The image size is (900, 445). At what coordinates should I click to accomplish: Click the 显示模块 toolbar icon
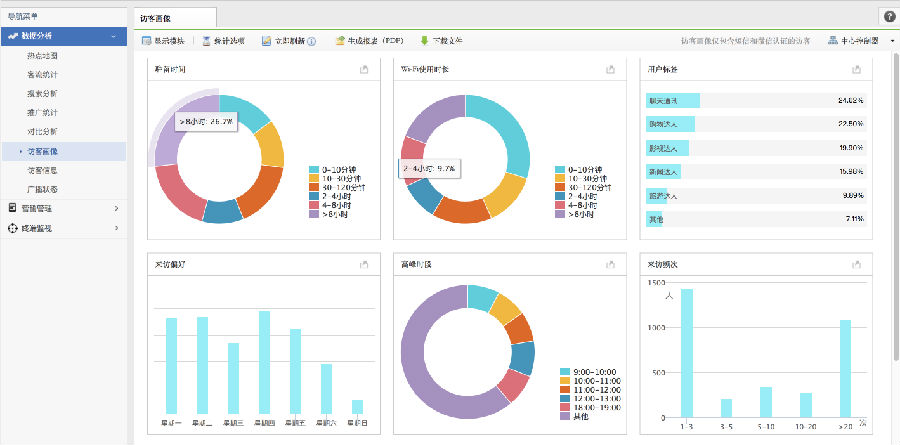coord(147,42)
